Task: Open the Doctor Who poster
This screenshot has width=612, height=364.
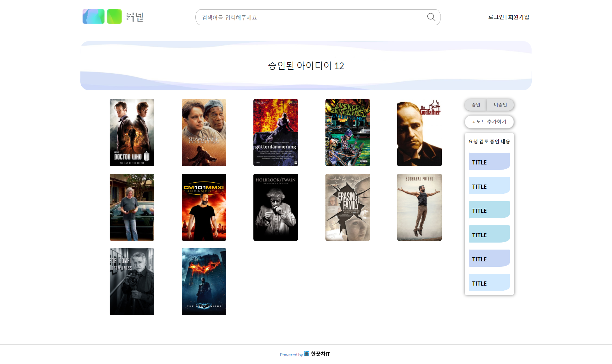Action: coord(132,133)
